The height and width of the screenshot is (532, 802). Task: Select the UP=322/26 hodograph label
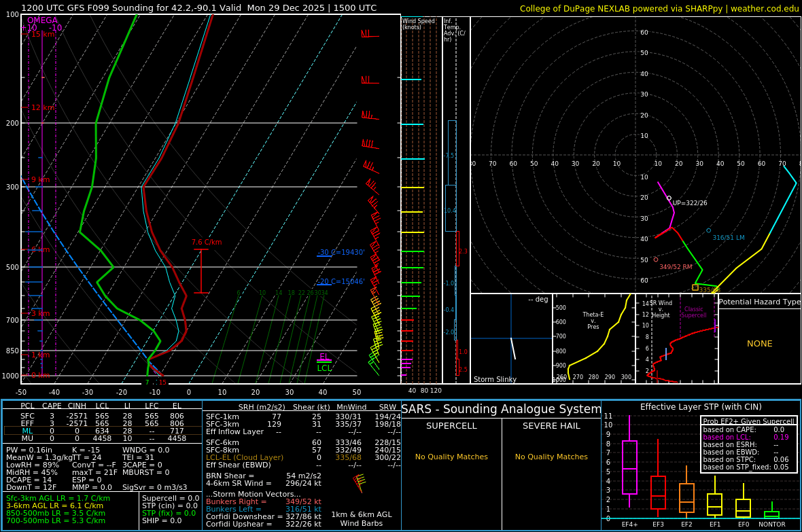point(690,203)
